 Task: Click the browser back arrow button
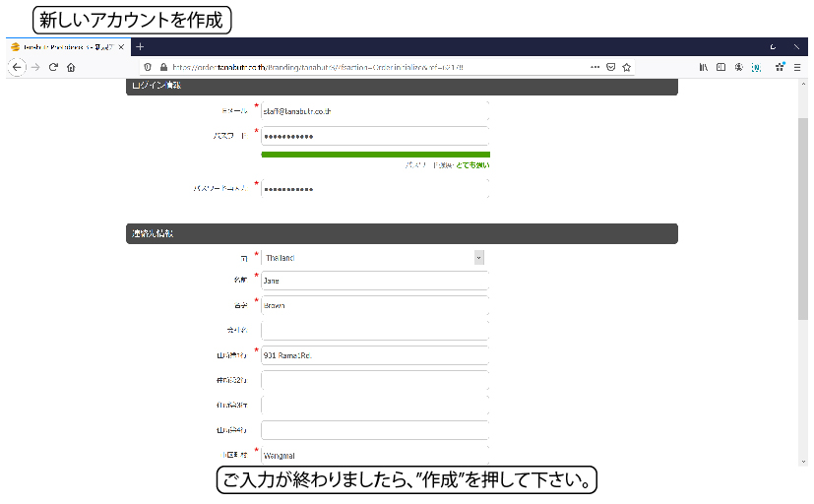point(16,67)
